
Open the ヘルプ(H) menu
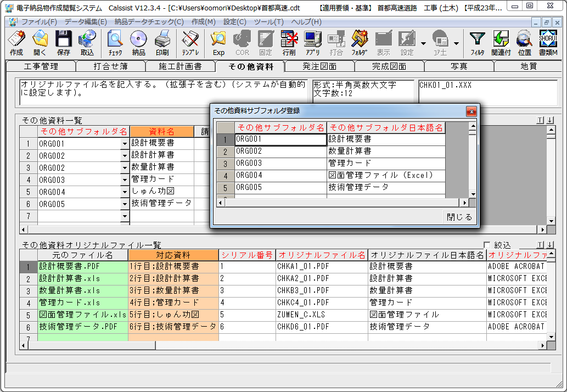(306, 22)
